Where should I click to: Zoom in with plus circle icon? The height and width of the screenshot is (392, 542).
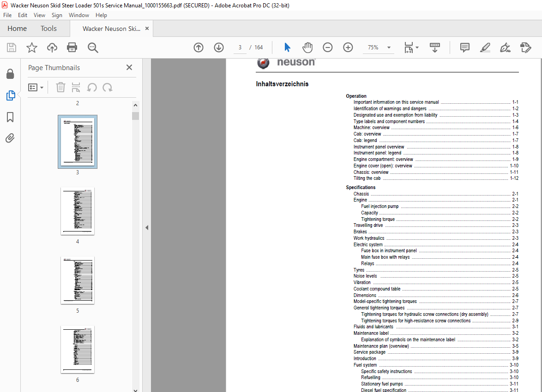[x=348, y=48]
